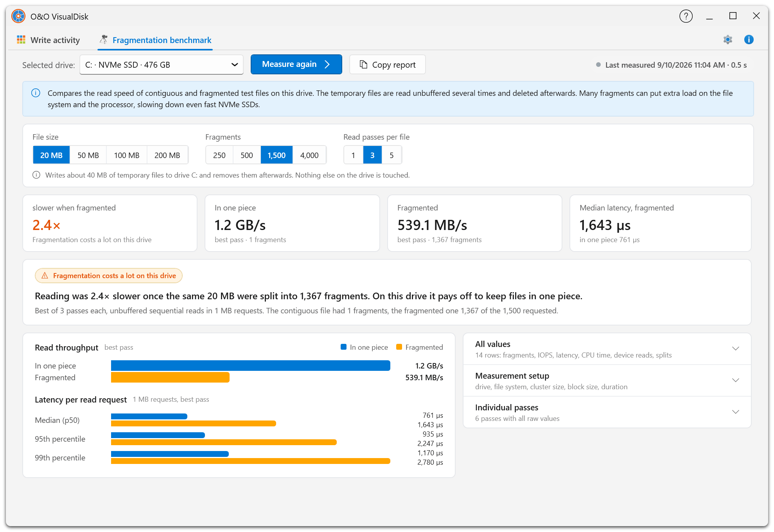Viewport: 774px width, 532px height.
Task: Click the warning triangle in orange badge
Action: point(45,276)
